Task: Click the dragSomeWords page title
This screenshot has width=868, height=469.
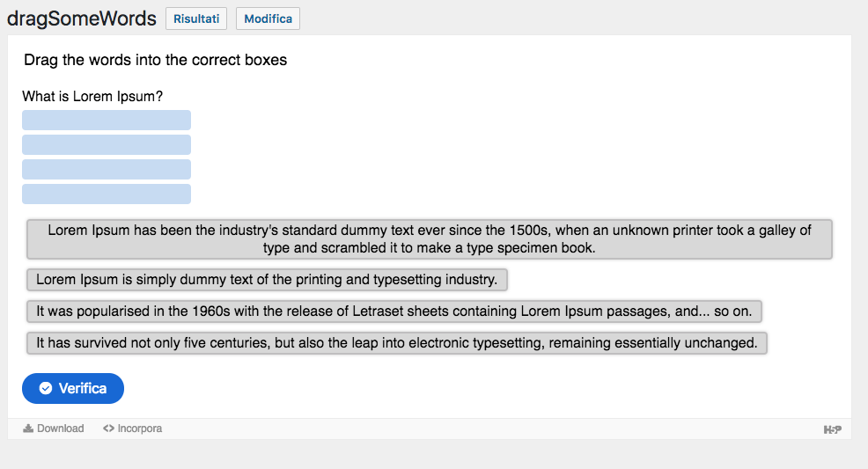Action: point(82,18)
